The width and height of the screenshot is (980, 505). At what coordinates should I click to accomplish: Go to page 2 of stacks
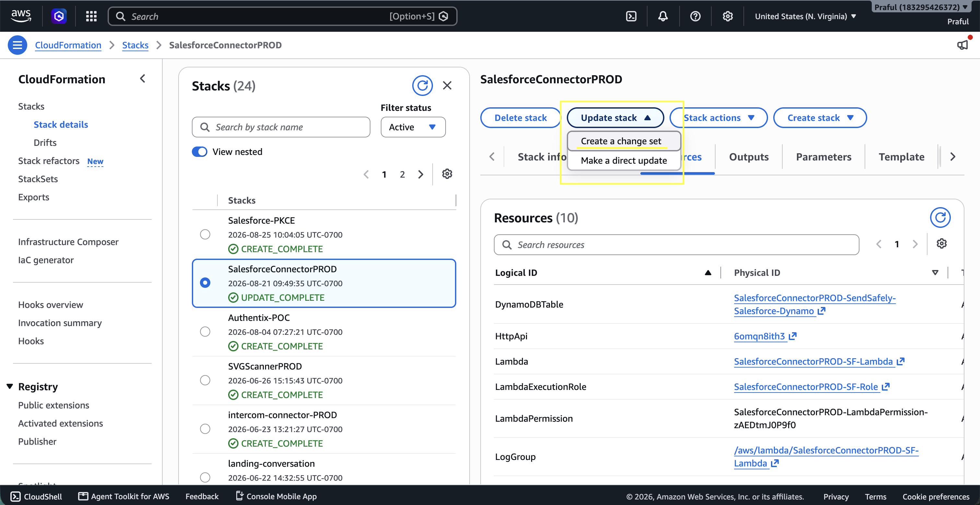pyautogui.click(x=402, y=174)
